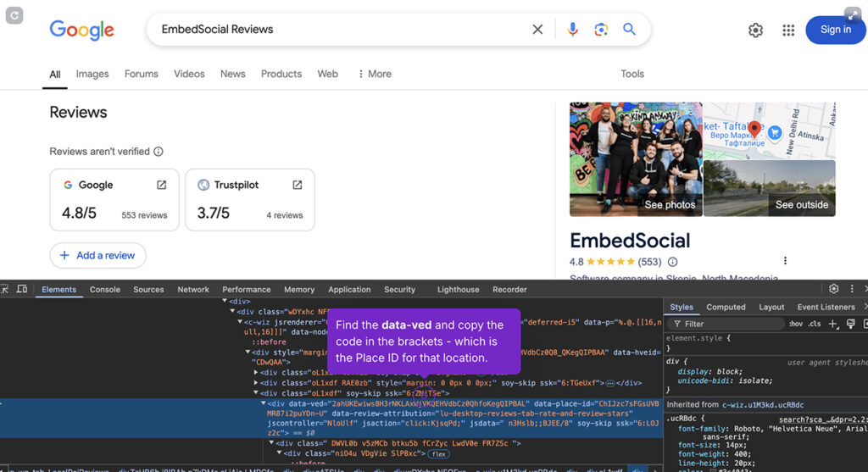Viewport: 868px width, 472px height.
Task: Select the DevTools Performance tab
Action: (247, 290)
